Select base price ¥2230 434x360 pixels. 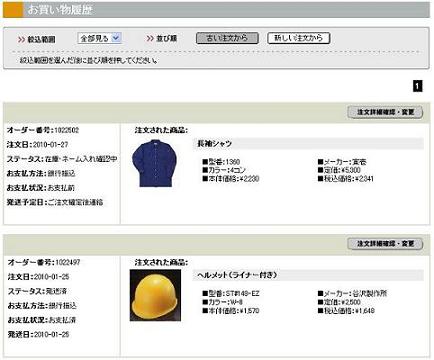coord(250,179)
